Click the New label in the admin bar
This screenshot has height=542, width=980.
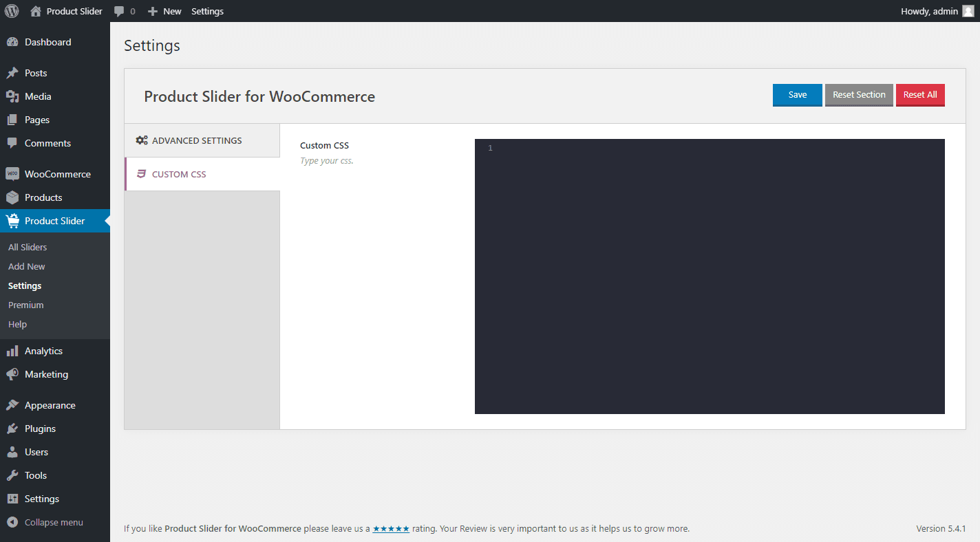pyautogui.click(x=172, y=11)
